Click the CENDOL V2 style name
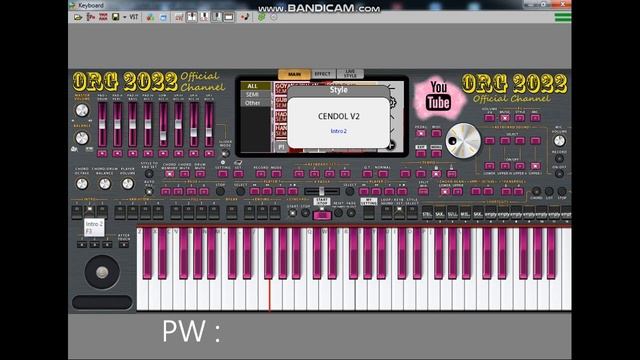This screenshot has width=640, height=360. click(339, 116)
